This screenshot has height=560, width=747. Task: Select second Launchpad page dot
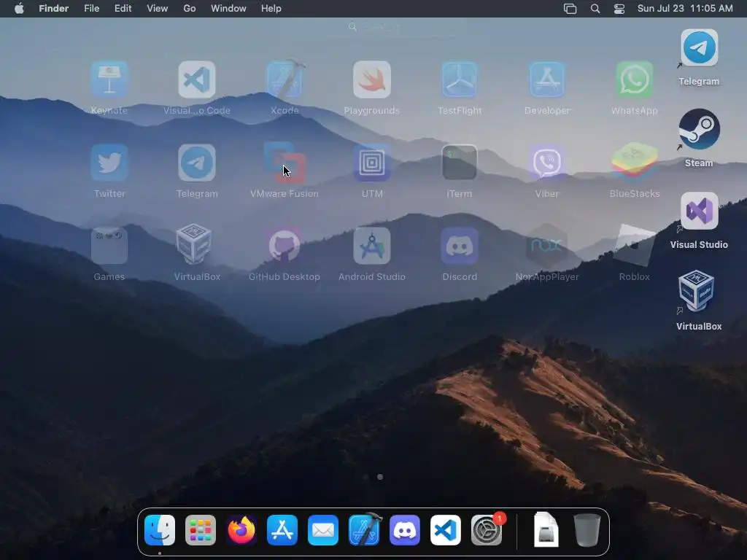(x=380, y=477)
